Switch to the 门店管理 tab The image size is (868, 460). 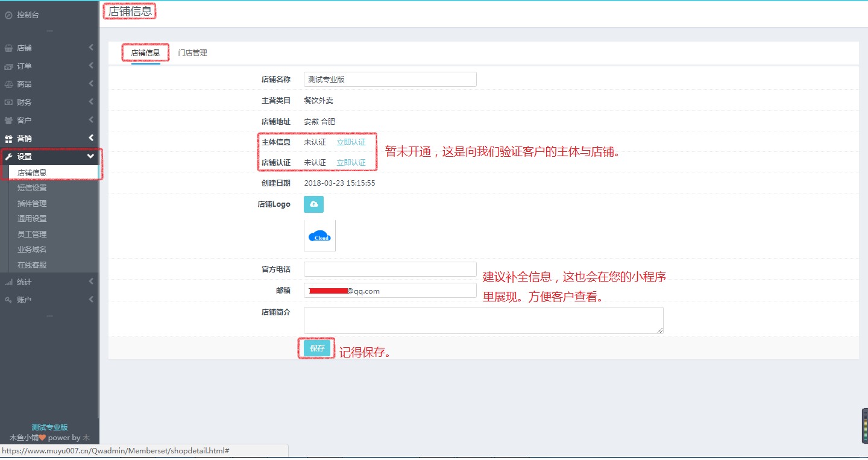click(x=192, y=53)
